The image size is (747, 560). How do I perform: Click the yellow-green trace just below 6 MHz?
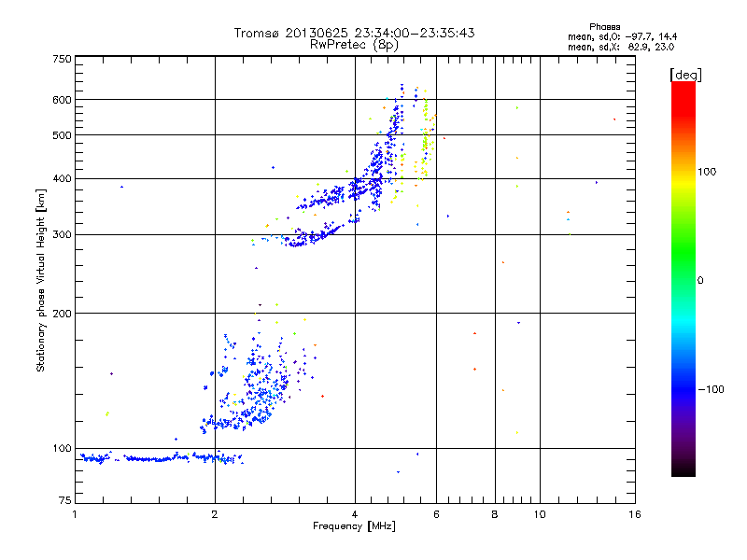pos(425,138)
